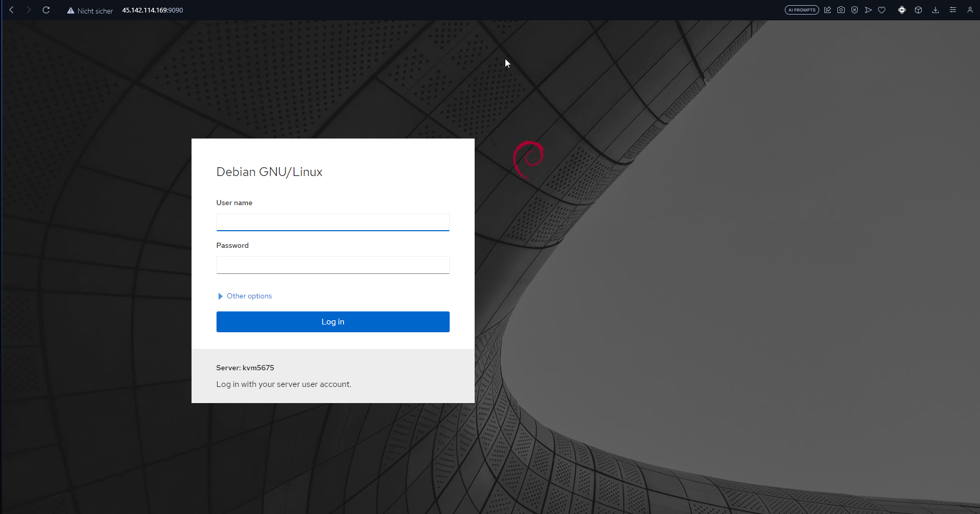Open the downloads icon
The height and width of the screenshot is (514, 980).
click(x=935, y=10)
